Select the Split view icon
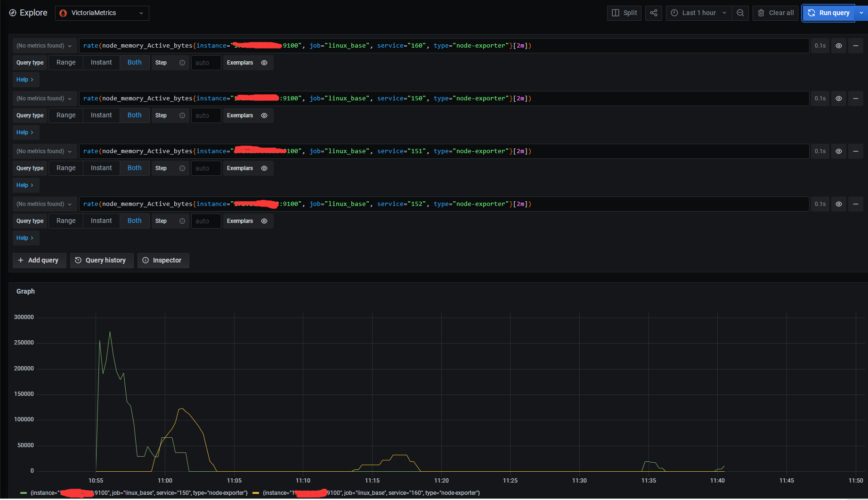868x500 pixels. [624, 13]
